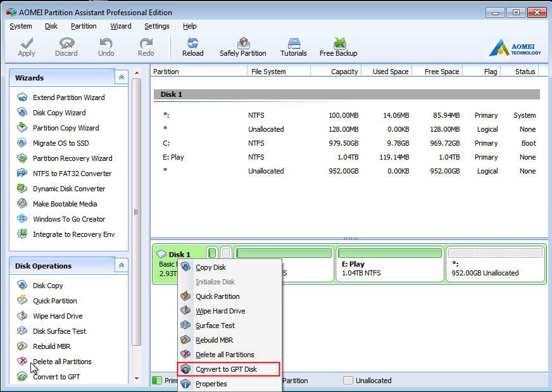This screenshot has width=552, height=392.
Task: Choose Rebuild MBR in context menu
Action: [230, 340]
